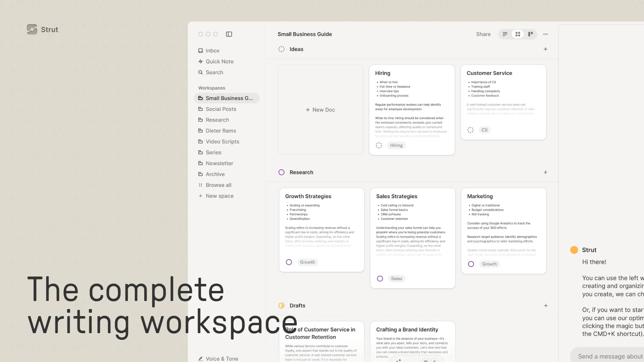Click the Strut assistant orange avatar
Viewport: 644px width, 362px height.
pos(574,250)
